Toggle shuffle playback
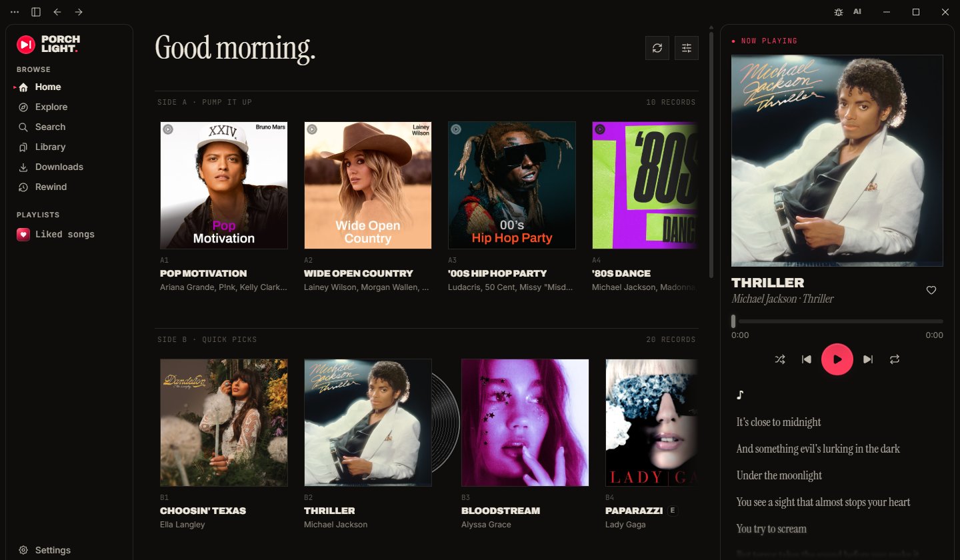 coord(780,359)
